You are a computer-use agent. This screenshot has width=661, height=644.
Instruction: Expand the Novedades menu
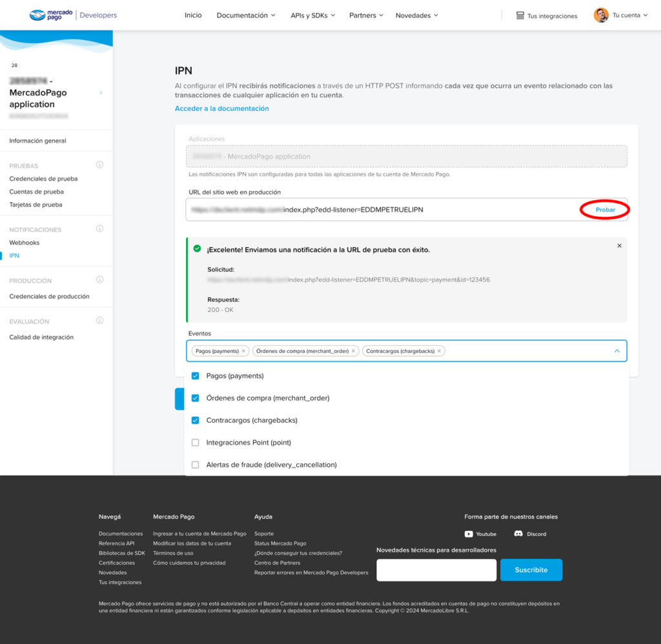(x=416, y=15)
